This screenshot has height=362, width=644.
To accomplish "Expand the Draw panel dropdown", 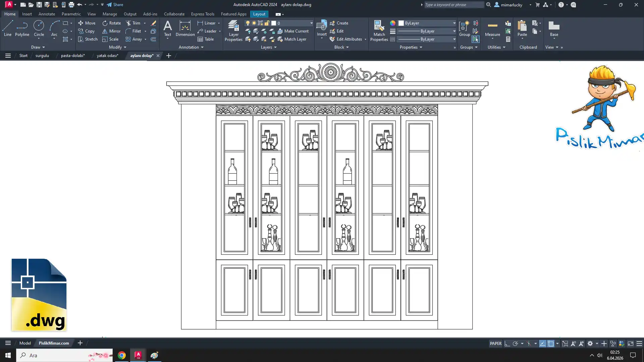I will tap(38, 47).
